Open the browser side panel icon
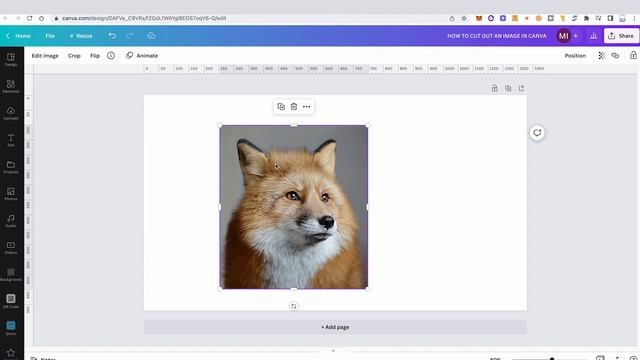The height and width of the screenshot is (360, 640). pos(610,18)
